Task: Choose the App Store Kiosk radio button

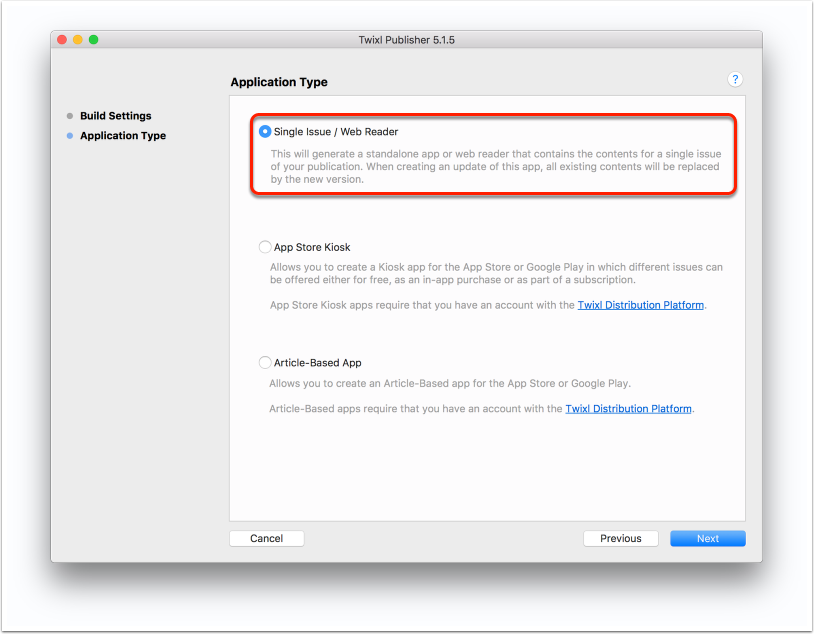Action: click(265, 247)
